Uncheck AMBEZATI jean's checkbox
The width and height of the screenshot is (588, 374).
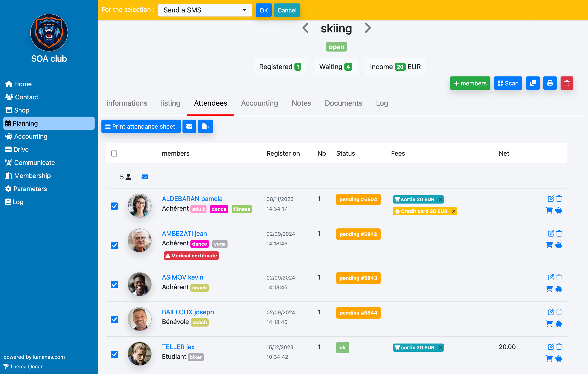114,245
